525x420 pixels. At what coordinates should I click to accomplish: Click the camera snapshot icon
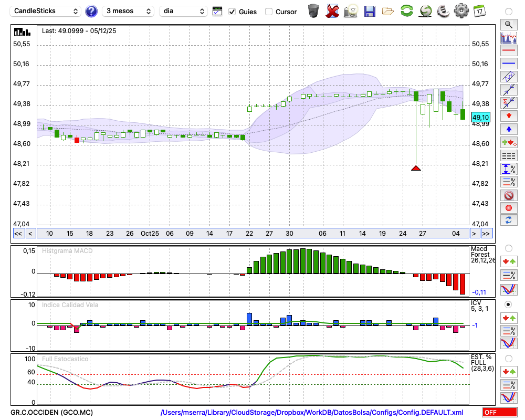click(x=351, y=11)
